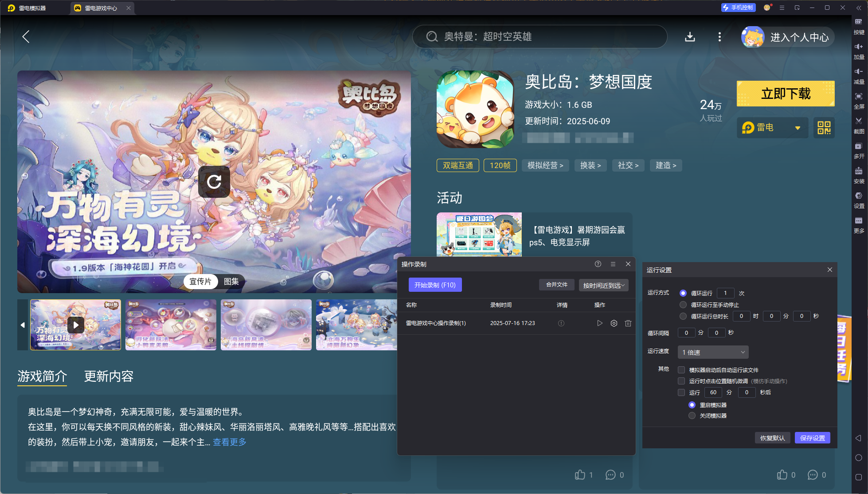This screenshot has height=494, width=868.
Task: Click the 循环运行 count input field
Action: 725,293
